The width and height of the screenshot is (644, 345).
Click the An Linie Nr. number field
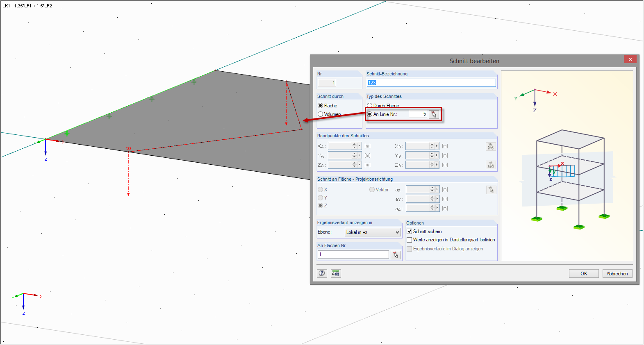tap(418, 114)
